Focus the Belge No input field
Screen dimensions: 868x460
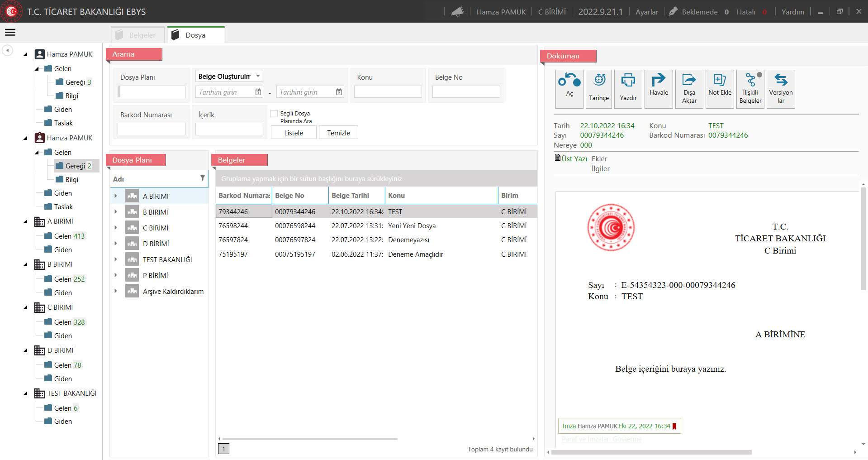pyautogui.click(x=466, y=92)
